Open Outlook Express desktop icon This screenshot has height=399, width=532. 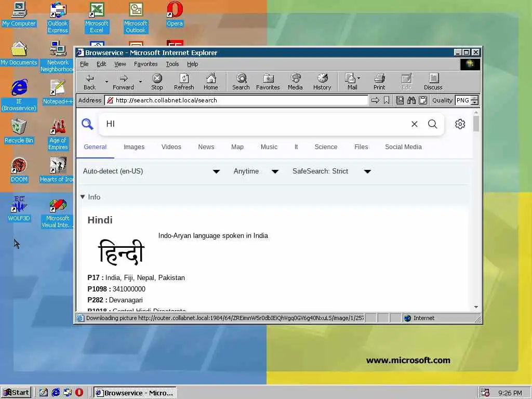pyautogui.click(x=58, y=18)
